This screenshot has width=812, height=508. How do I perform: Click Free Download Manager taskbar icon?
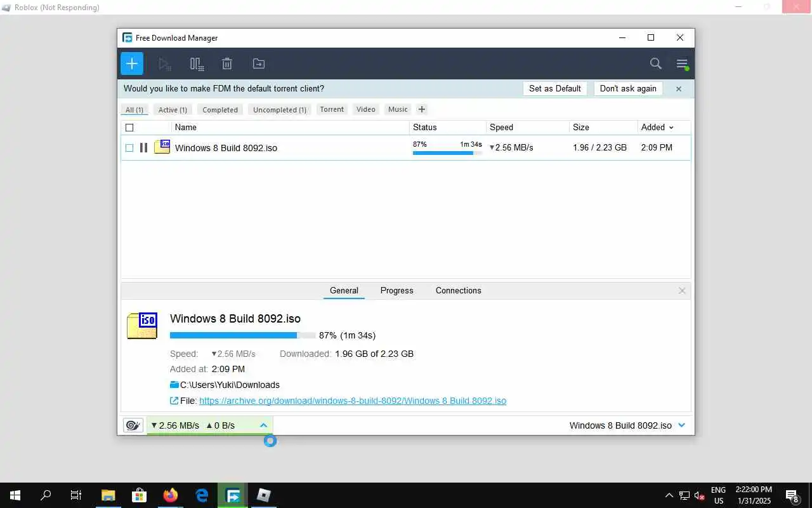(x=233, y=495)
